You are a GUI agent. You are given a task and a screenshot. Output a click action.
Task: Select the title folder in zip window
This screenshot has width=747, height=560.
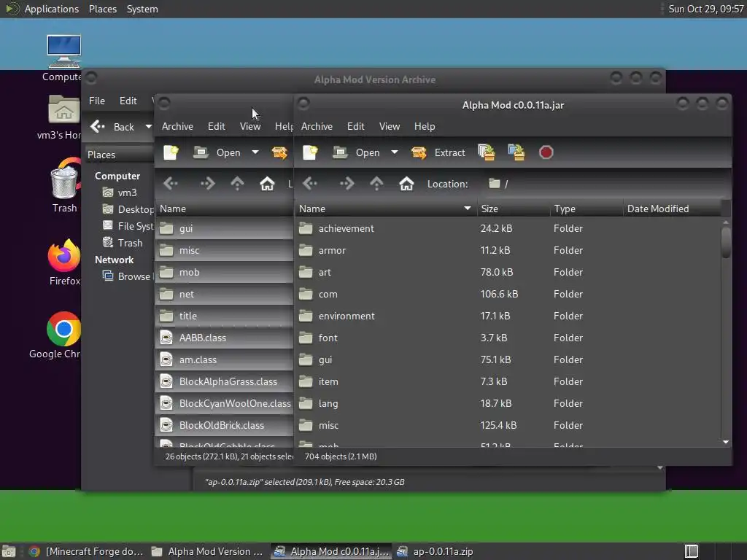pyautogui.click(x=225, y=316)
